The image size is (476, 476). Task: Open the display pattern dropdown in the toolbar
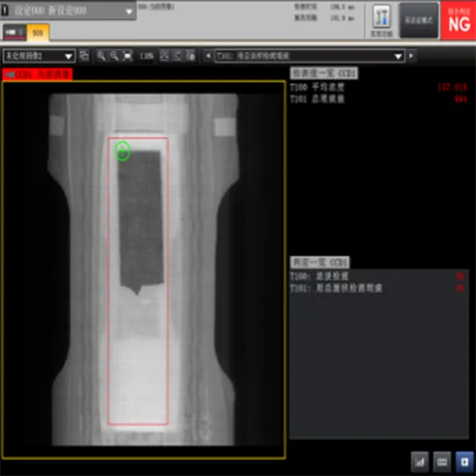[x=39, y=56]
